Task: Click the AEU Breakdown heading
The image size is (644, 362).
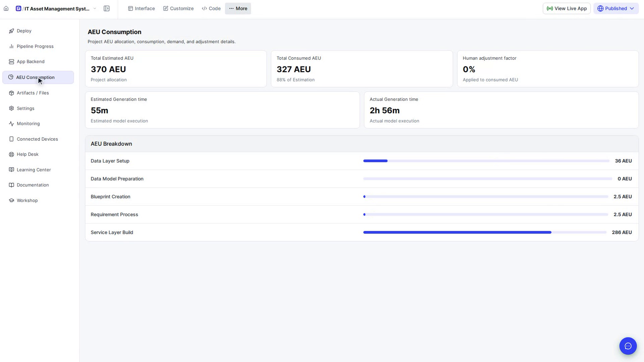Action: tap(111, 144)
